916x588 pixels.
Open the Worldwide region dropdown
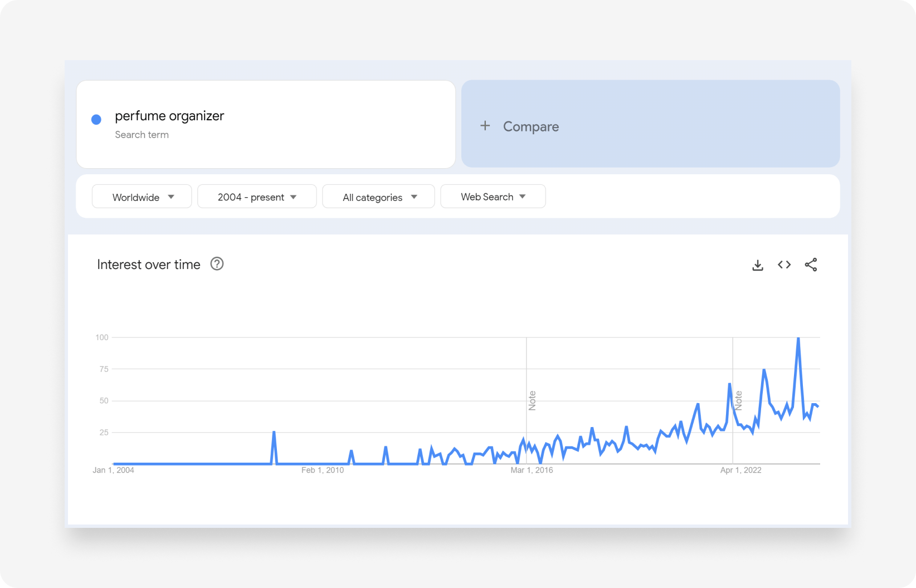tap(142, 197)
